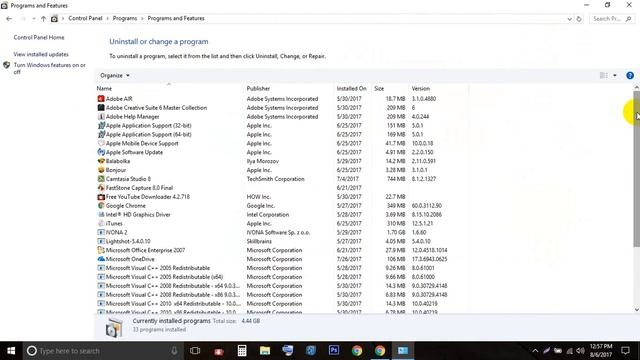
Task: Click the Apple Software Update icon
Action: [101, 152]
